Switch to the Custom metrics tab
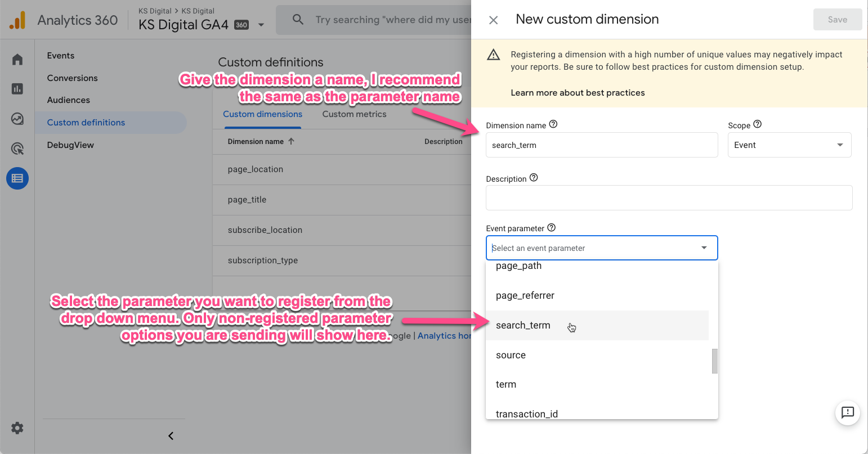The height and width of the screenshot is (454, 868). 355,114
